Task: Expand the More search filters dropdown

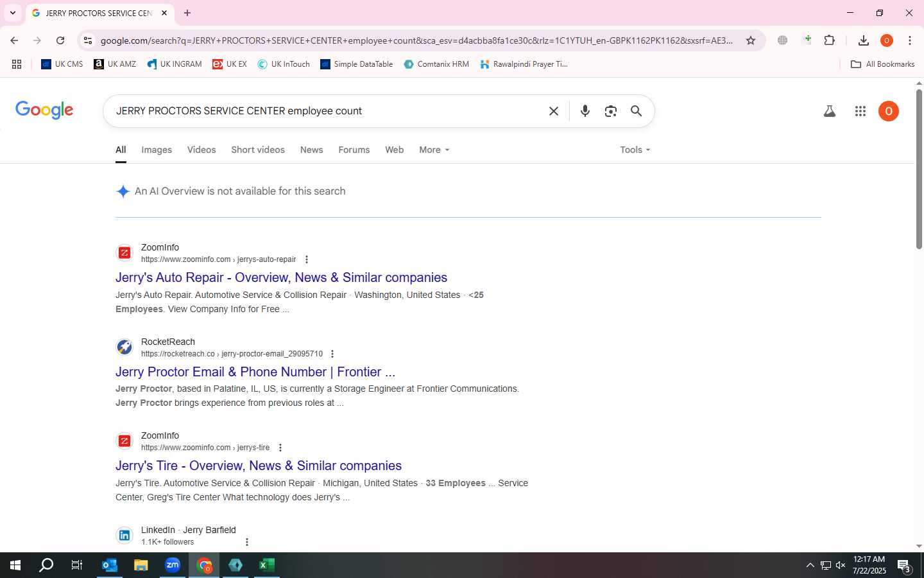Action: point(434,150)
